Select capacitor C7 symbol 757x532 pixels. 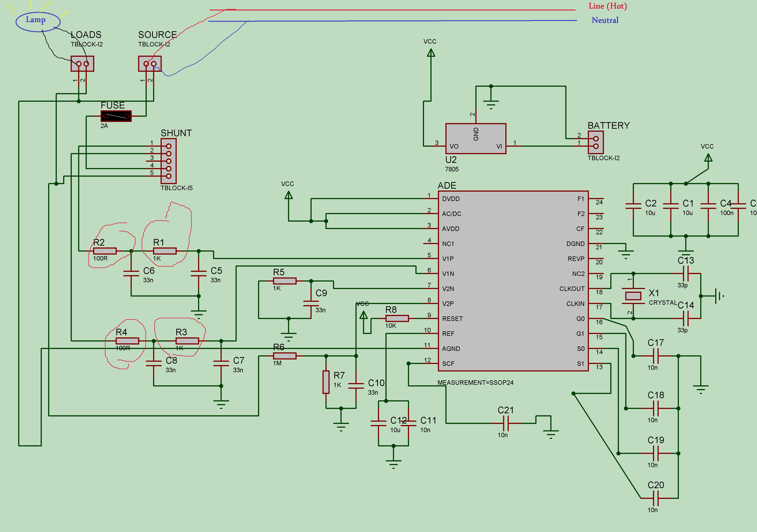pyautogui.click(x=221, y=363)
